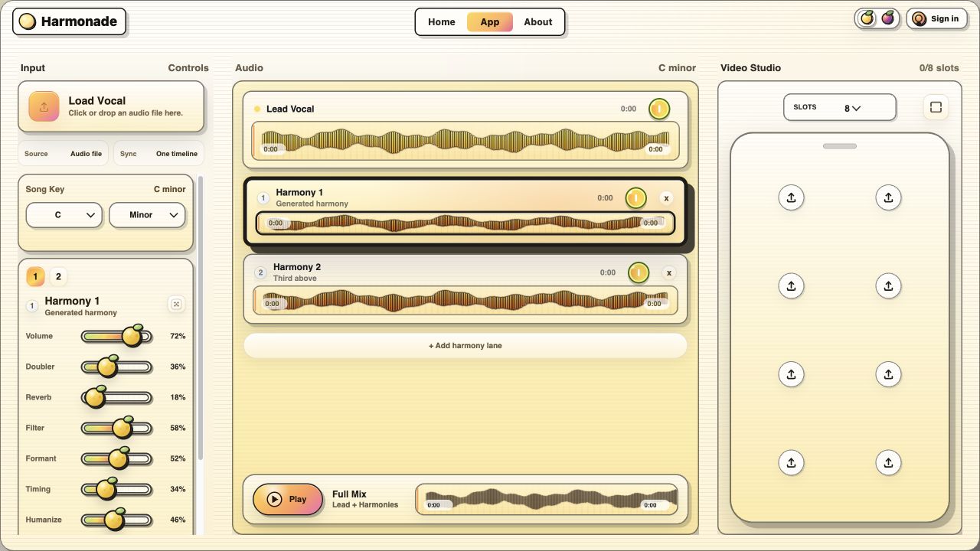Open the song key note dropdown showing C
Image resolution: width=980 pixels, height=551 pixels.
pyautogui.click(x=64, y=215)
